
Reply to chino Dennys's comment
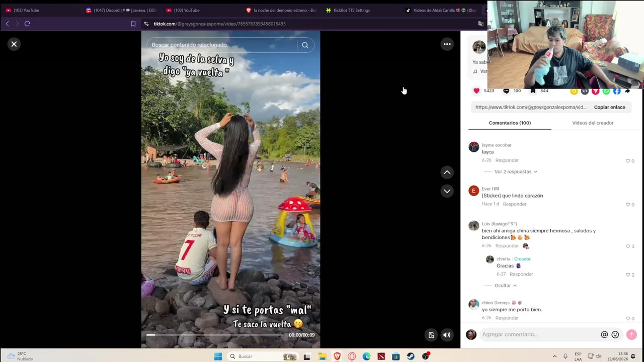click(507, 318)
